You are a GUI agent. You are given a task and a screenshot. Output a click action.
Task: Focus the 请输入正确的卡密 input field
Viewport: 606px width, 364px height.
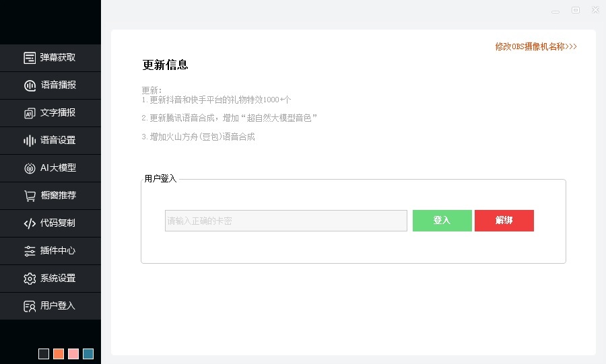click(286, 221)
